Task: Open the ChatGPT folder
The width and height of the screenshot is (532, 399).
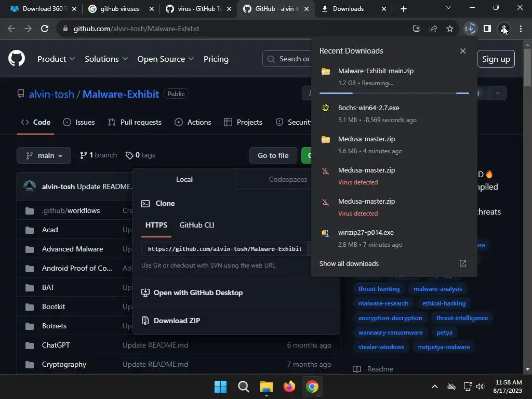Action: [56, 345]
